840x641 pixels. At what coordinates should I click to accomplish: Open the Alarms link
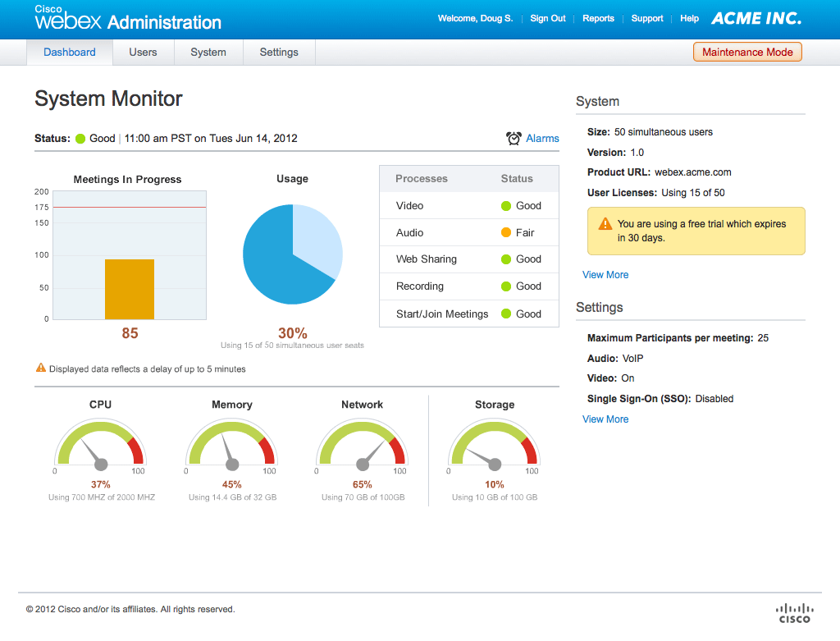(542, 139)
